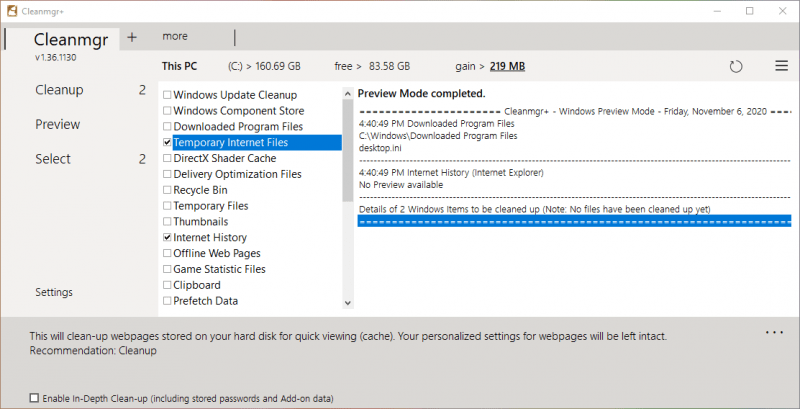Image resolution: width=800 pixels, height=409 pixels.
Task: Open Settings in the sidebar
Action: pyautogui.click(x=56, y=293)
